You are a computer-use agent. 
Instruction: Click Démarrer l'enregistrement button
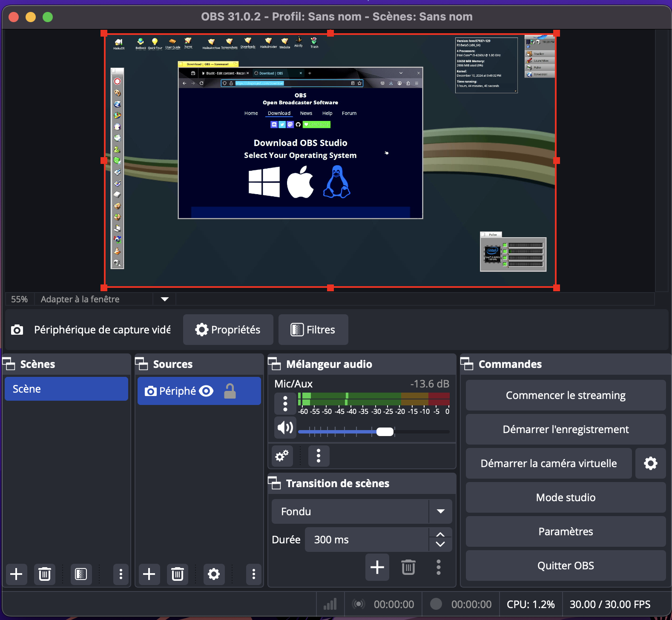(566, 429)
